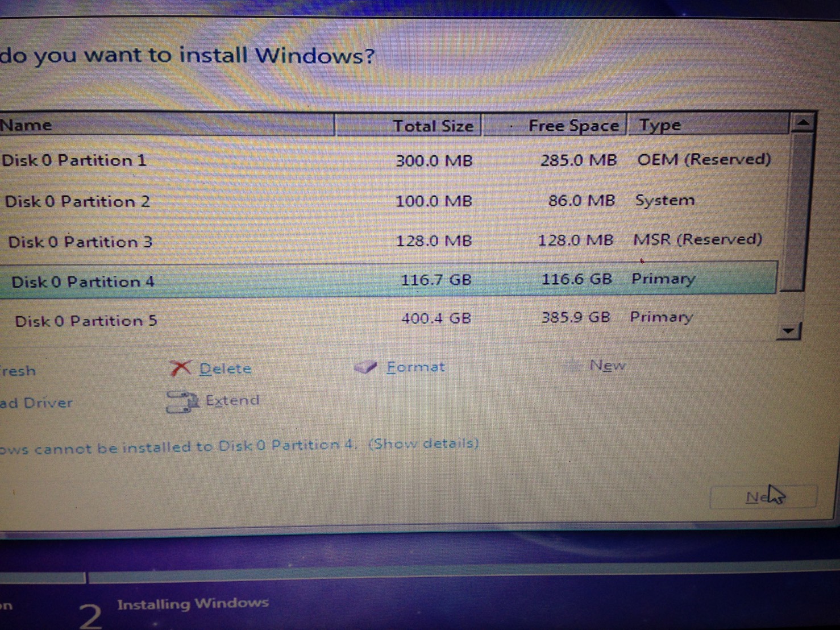Click the Refresh link

pyautogui.click(x=18, y=371)
